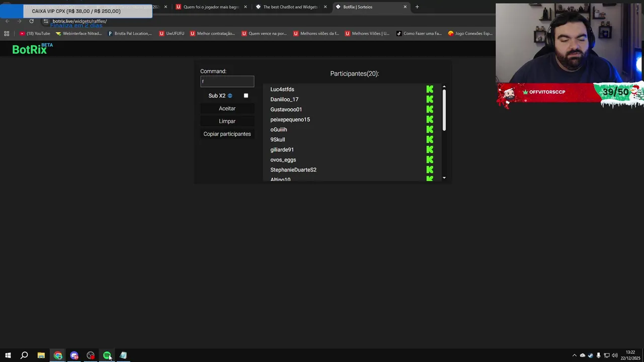Open File Explorer from the taskbar

tap(41, 355)
